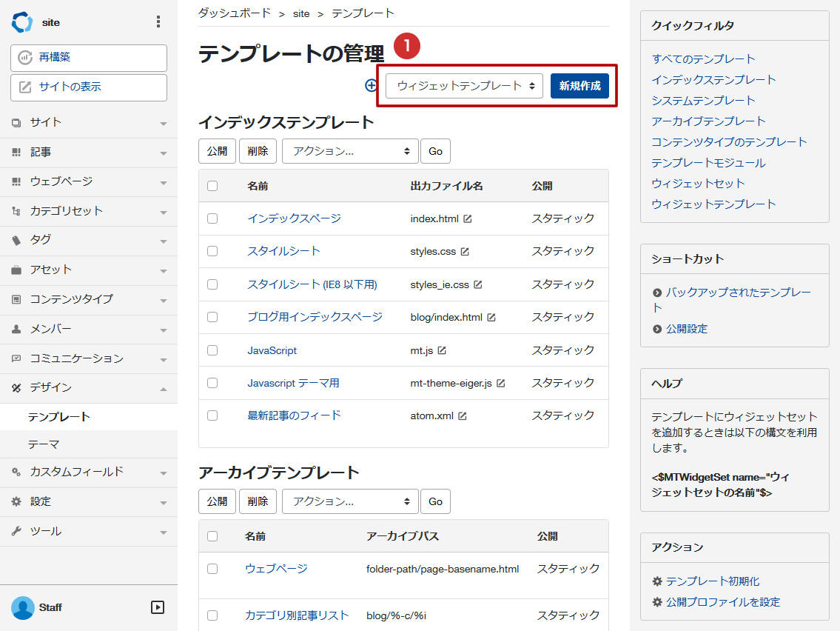Click plus icon next to template type selector

[x=372, y=85]
